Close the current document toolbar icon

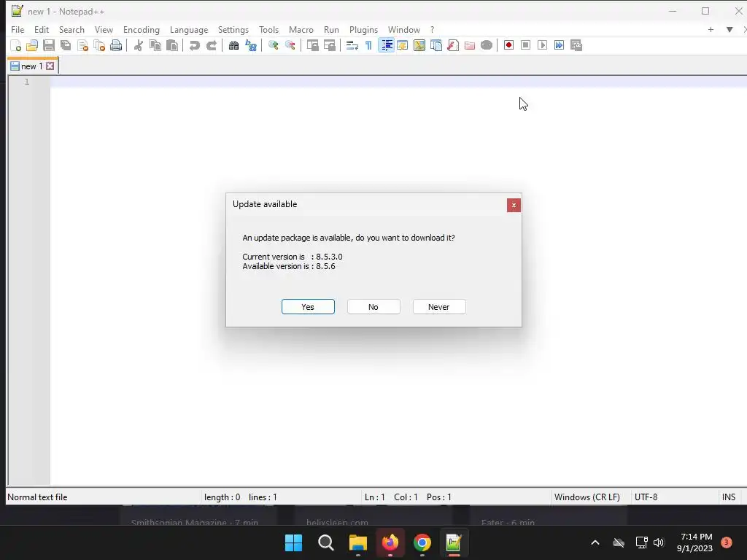tap(82, 45)
